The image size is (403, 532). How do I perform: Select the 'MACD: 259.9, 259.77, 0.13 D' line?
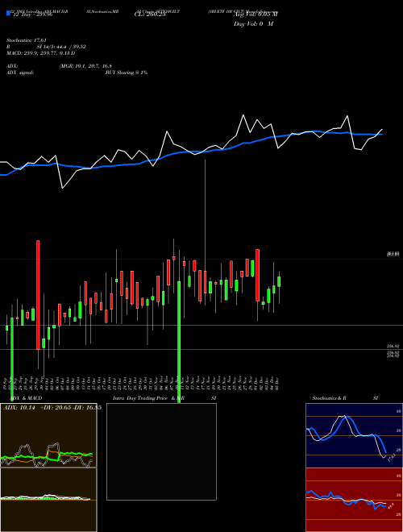pos(41,53)
